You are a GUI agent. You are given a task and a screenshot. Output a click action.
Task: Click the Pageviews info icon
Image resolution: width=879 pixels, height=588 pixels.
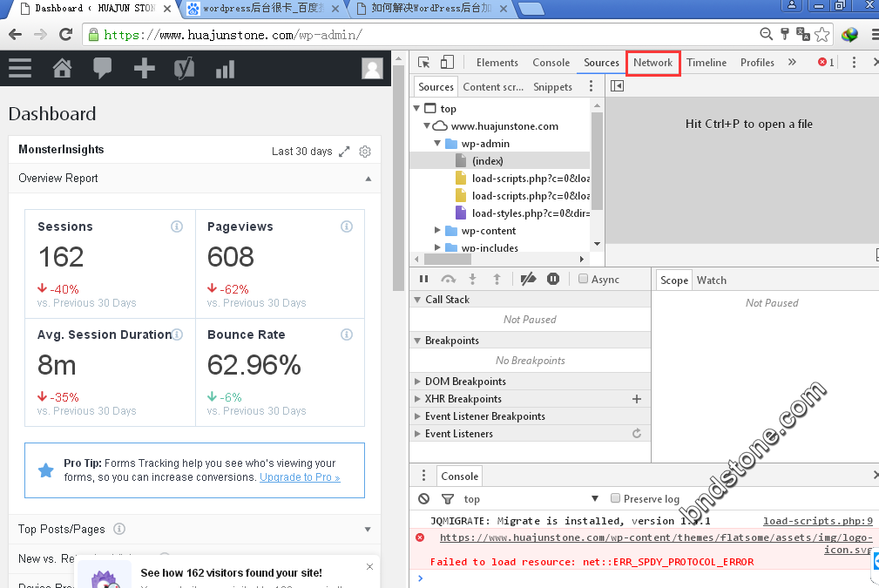pyautogui.click(x=347, y=226)
